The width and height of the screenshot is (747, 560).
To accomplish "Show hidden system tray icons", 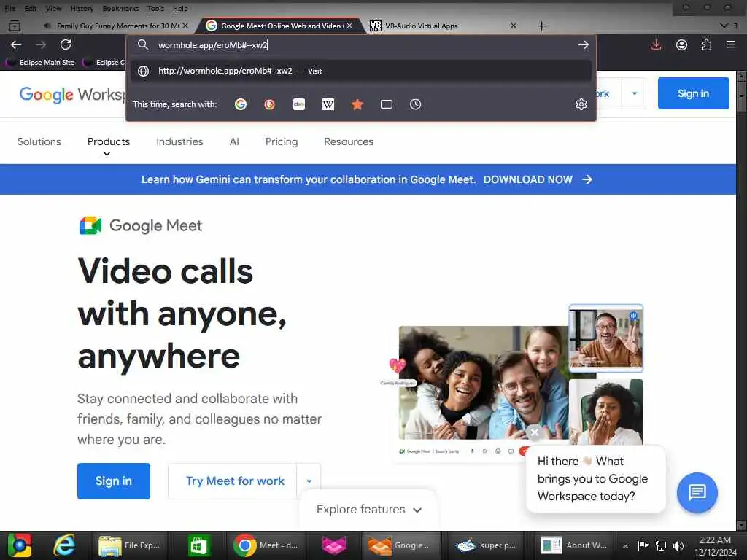I will (x=625, y=545).
